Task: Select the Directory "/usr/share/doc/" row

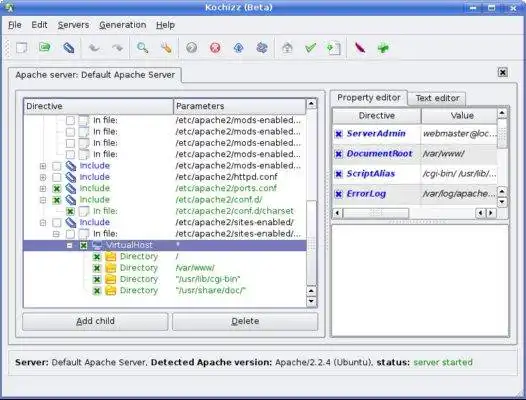Action: [165, 291]
